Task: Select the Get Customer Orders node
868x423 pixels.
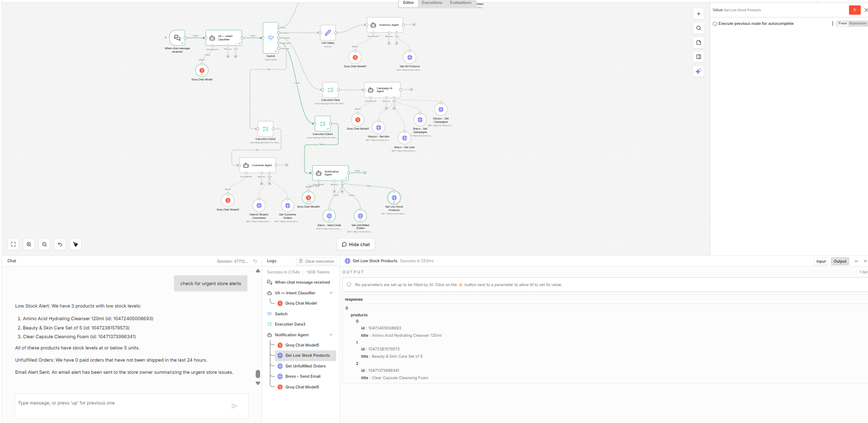Action: point(288,206)
